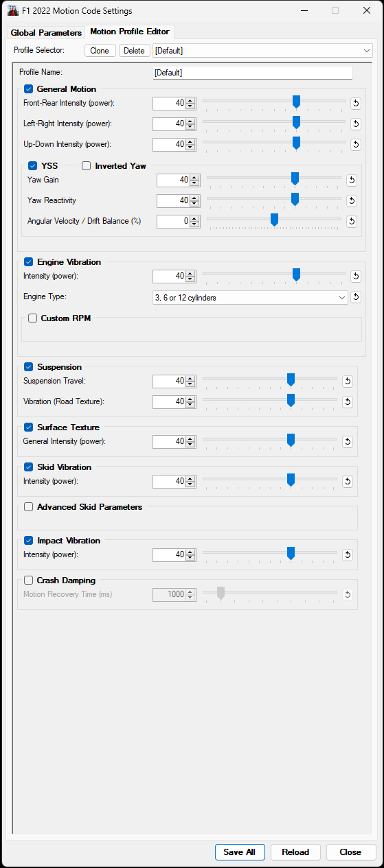Tick the Custom RPM checkbox
Screen dimensions: 384x868
[x=33, y=318]
